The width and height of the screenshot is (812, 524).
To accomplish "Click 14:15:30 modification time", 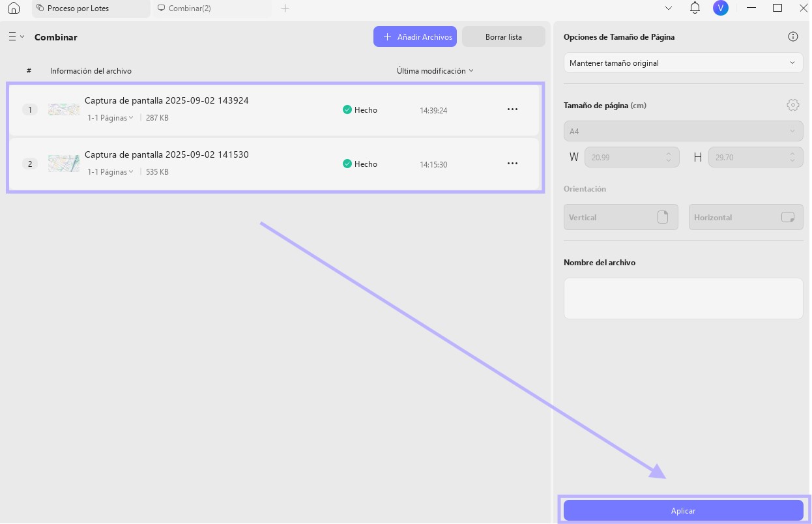I will [x=433, y=165].
